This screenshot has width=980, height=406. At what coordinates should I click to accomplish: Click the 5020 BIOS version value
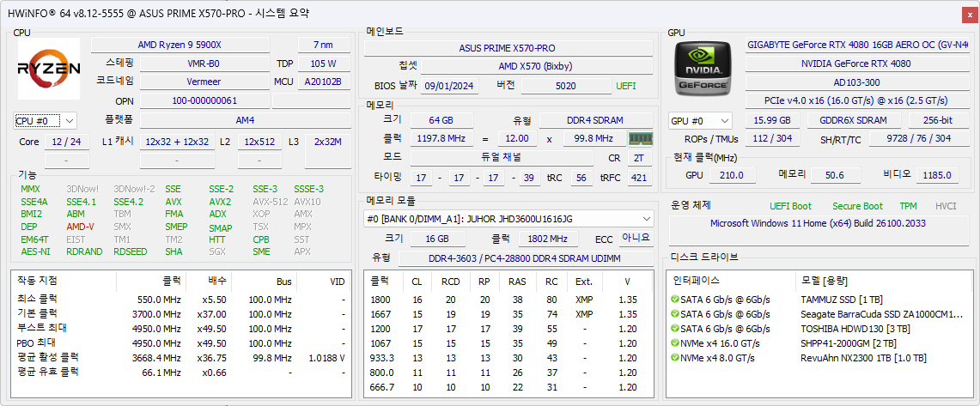pos(566,86)
